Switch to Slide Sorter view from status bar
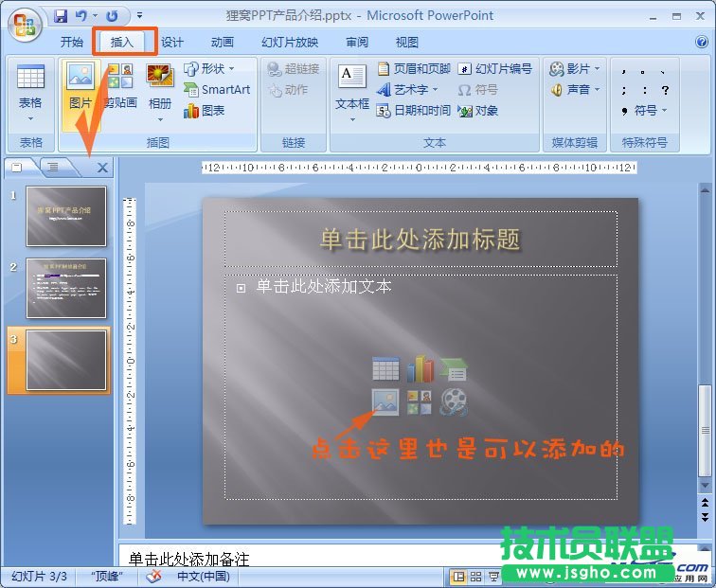 pyautogui.click(x=475, y=577)
